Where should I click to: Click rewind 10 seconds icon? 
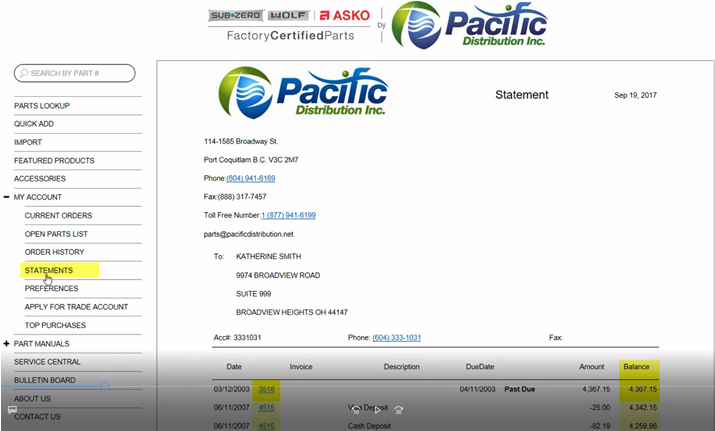(356, 410)
